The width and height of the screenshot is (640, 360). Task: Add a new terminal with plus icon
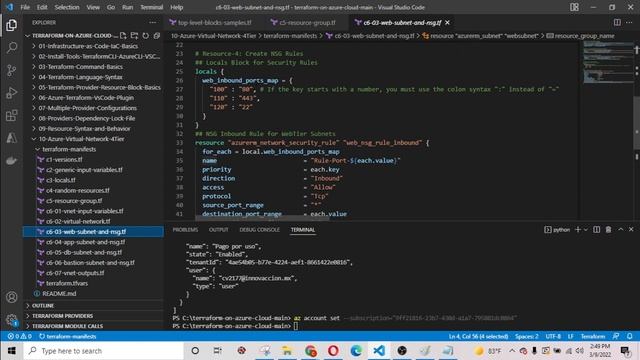coord(578,230)
